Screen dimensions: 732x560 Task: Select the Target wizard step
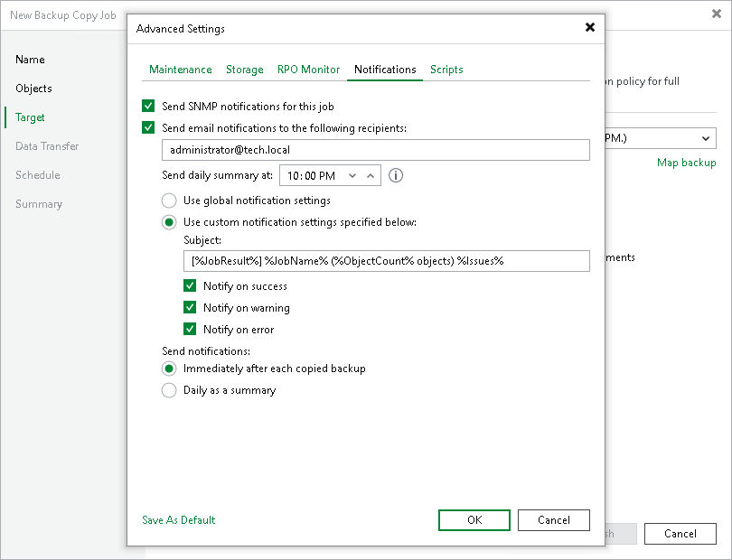click(x=30, y=117)
